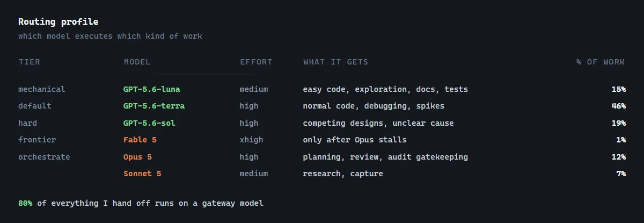
Task: Click the MODEL column header
Action: point(137,62)
